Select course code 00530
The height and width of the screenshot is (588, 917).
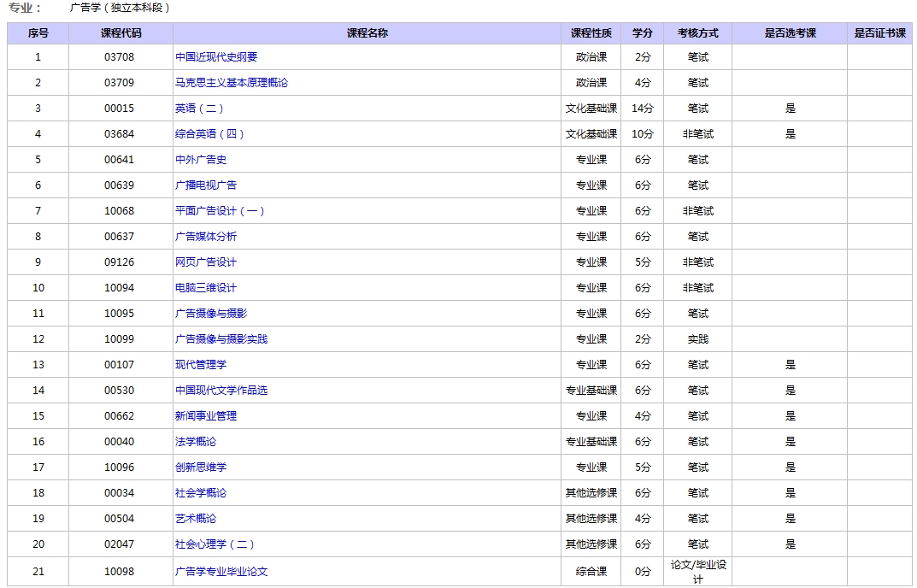click(x=120, y=391)
